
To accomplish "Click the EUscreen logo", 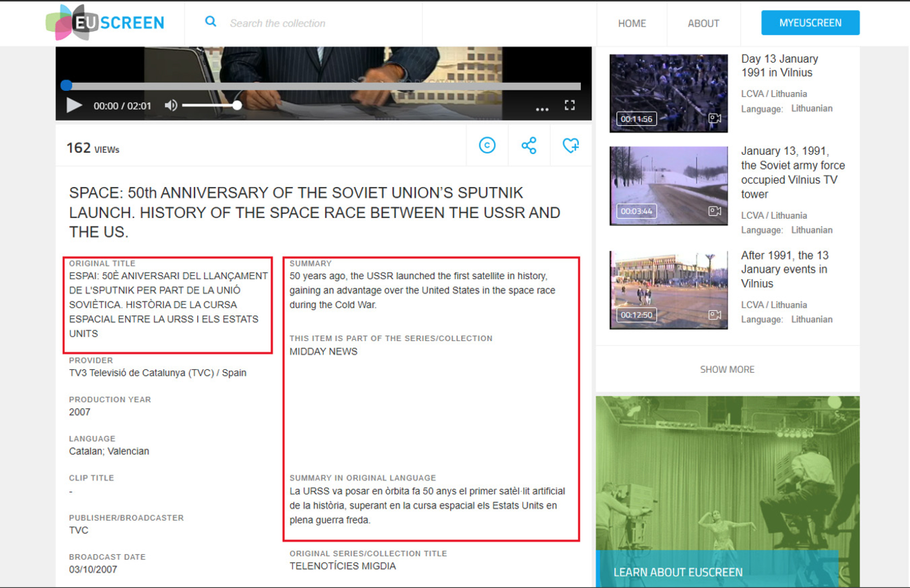I will [105, 23].
